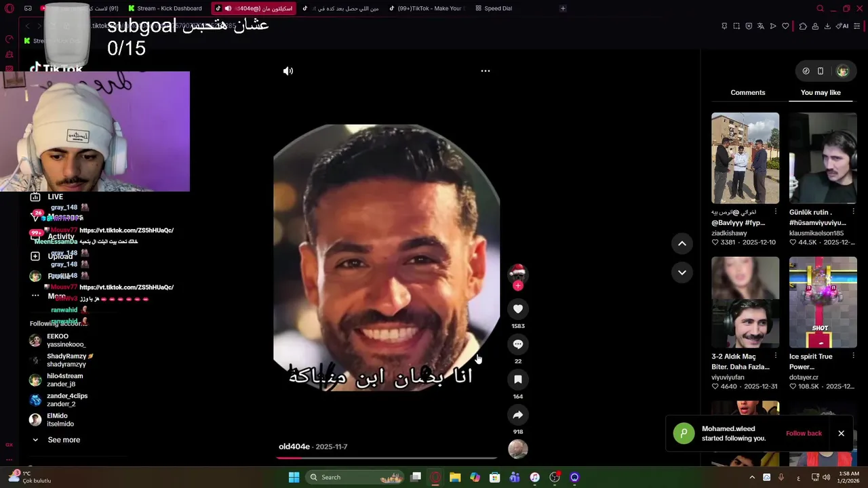Open ziadkishawy street video thumbnail

point(745,158)
